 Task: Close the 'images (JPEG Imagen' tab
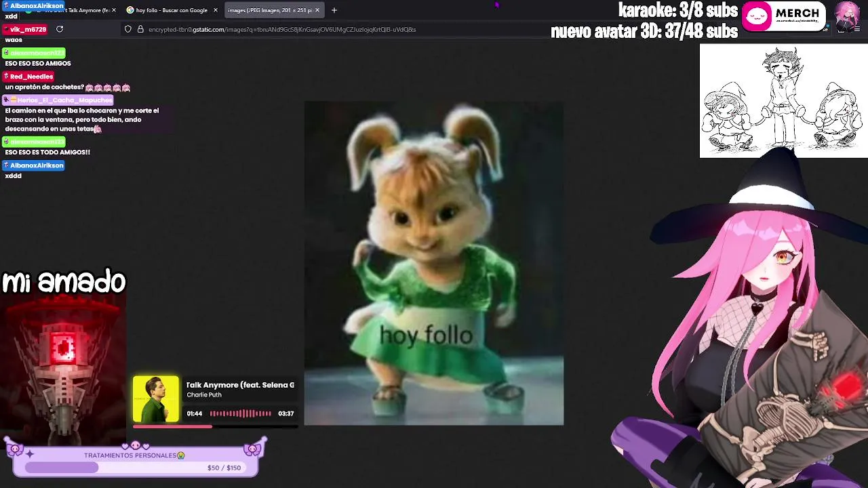tap(317, 10)
